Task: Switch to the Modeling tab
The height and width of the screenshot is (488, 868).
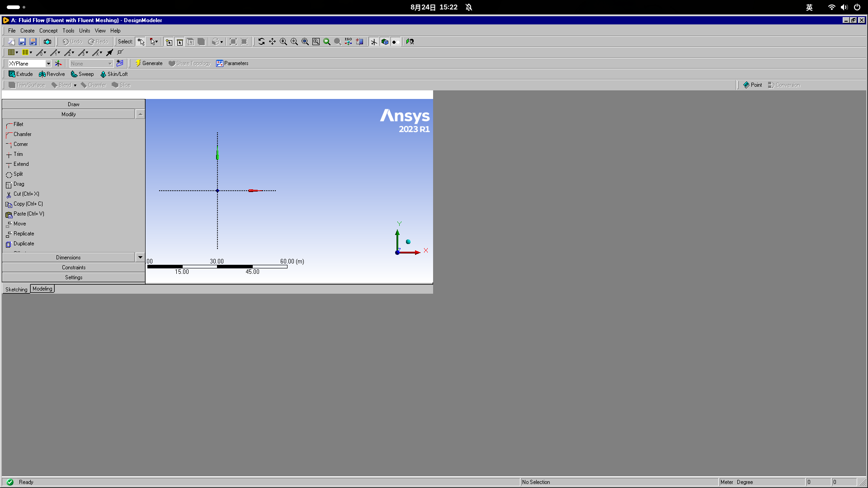Action: tap(42, 289)
